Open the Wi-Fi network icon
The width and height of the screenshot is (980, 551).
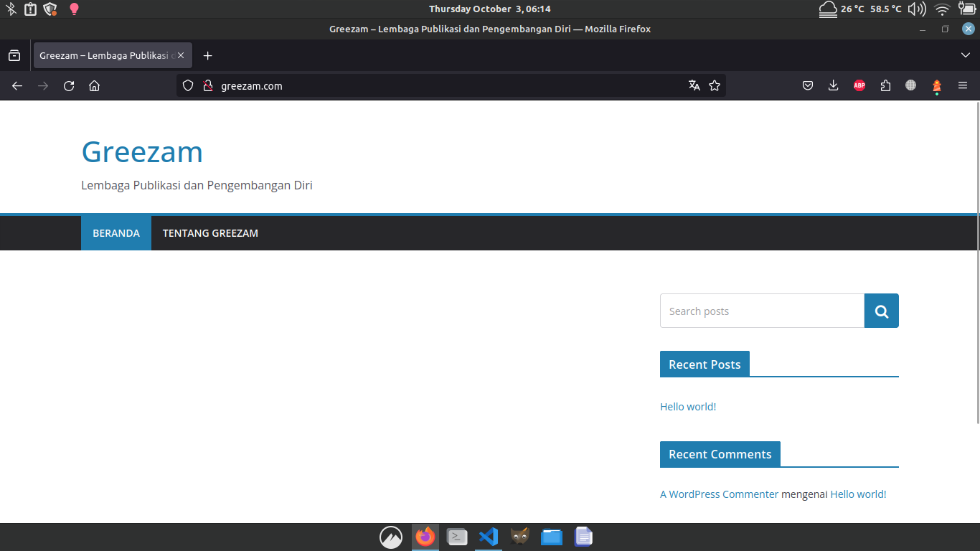tap(943, 9)
